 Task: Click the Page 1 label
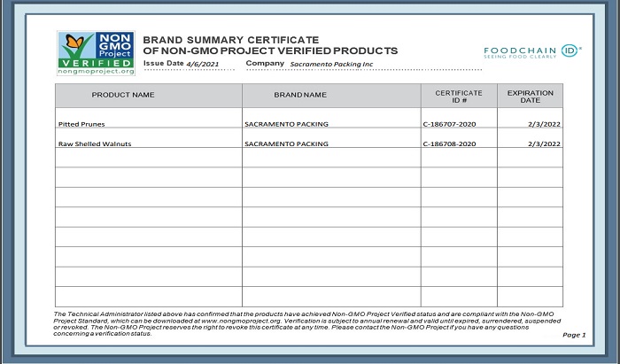(x=573, y=335)
